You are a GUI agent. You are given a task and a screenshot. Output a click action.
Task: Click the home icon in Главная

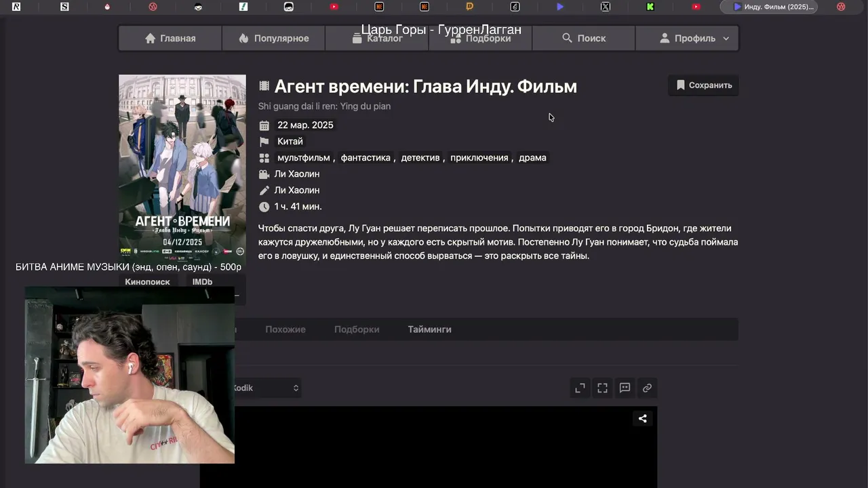pos(151,39)
